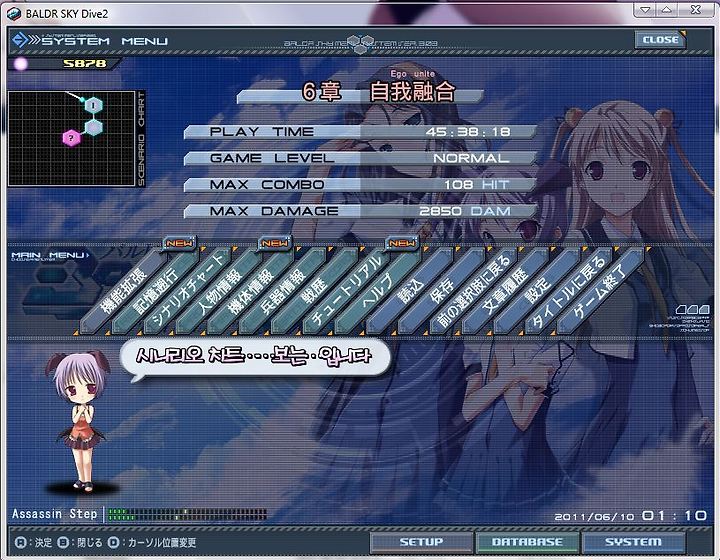The width and height of the screenshot is (720, 560).
Task: Select pink question-mark hexagon node
Action: [x=71, y=137]
